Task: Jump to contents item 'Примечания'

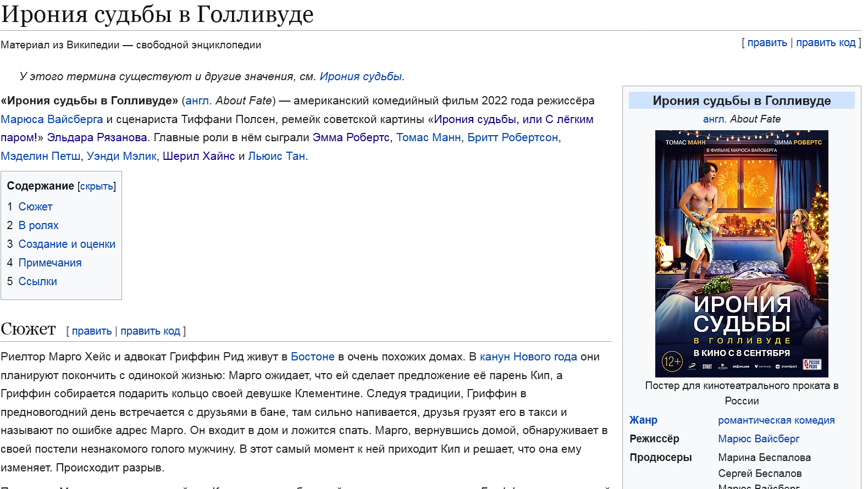Action: pyautogui.click(x=50, y=263)
